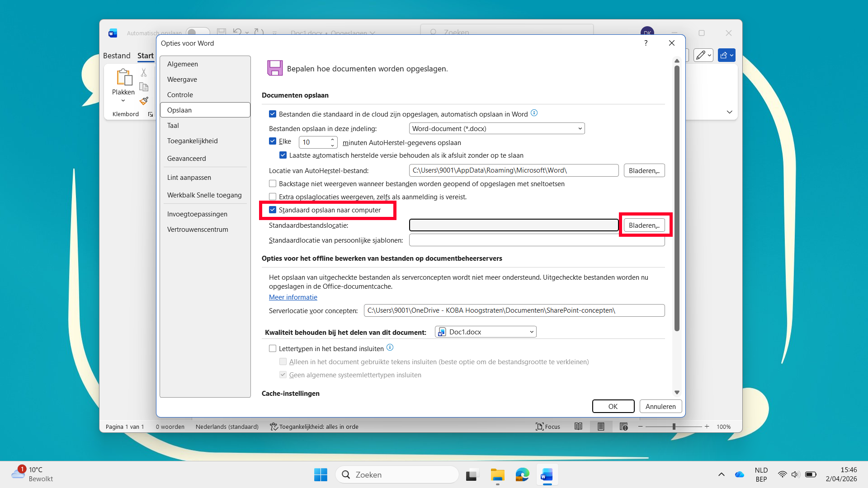Click info icon next to cloud autosave option
This screenshot has height=488, width=868.
coord(534,113)
